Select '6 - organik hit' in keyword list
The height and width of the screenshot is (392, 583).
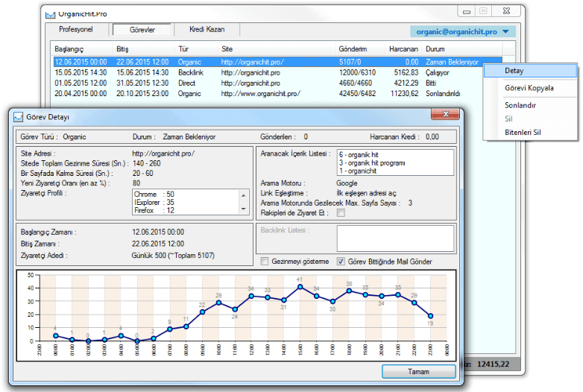(x=359, y=154)
